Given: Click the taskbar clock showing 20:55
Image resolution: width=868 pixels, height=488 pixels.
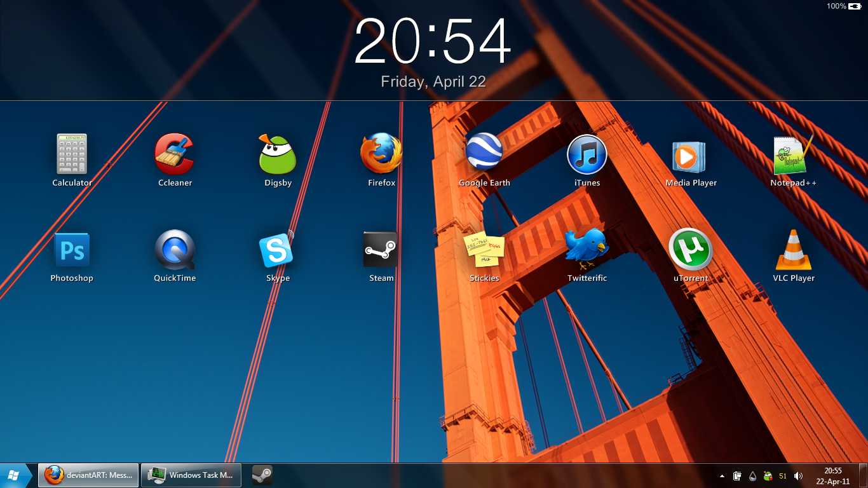Looking at the screenshot, I should tap(833, 476).
